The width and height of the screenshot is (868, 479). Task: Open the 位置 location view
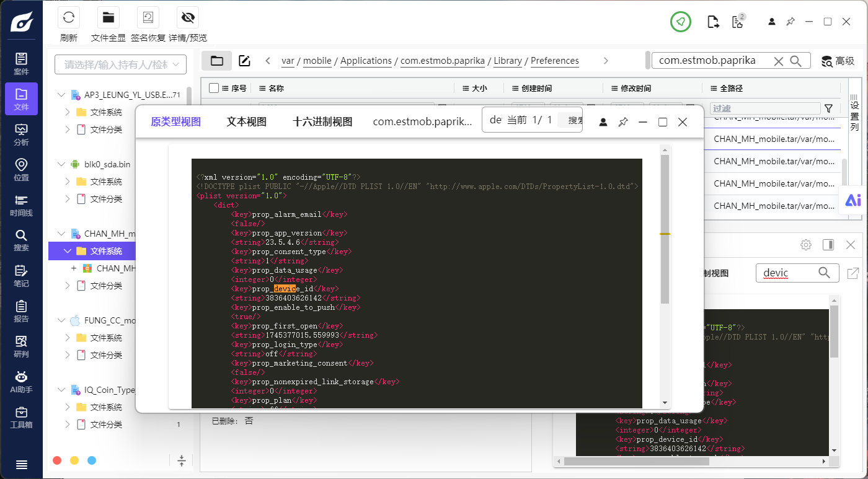[x=21, y=170]
